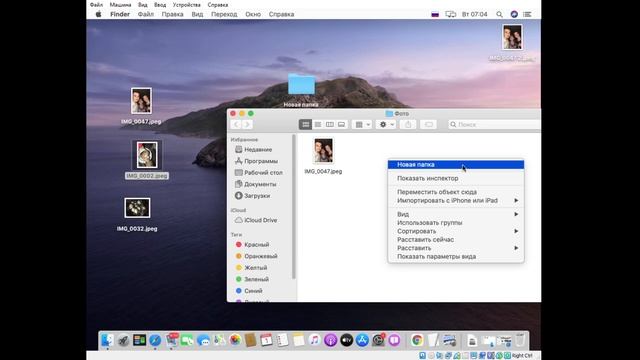Click Finder forward navigation arrow
640x360 pixels.
(x=247, y=124)
